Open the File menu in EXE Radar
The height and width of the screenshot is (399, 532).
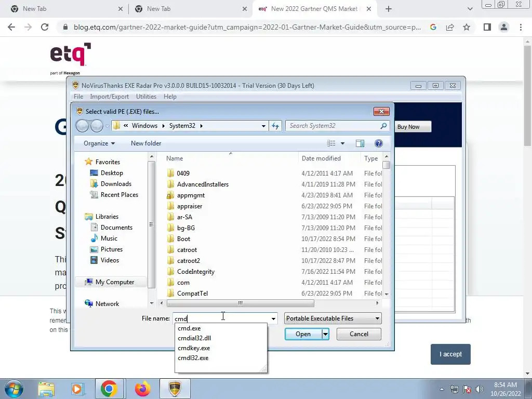click(78, 97)
